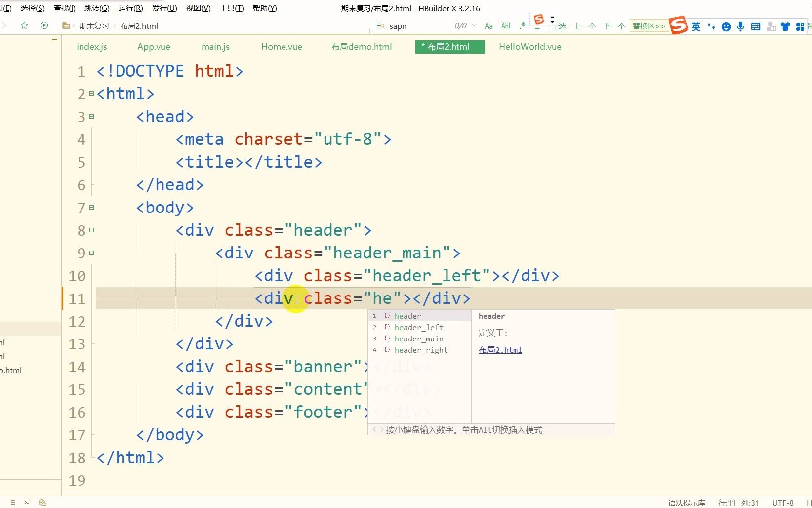
Task: Select header_main autocomplete suggestion
Action: point(419,339)
